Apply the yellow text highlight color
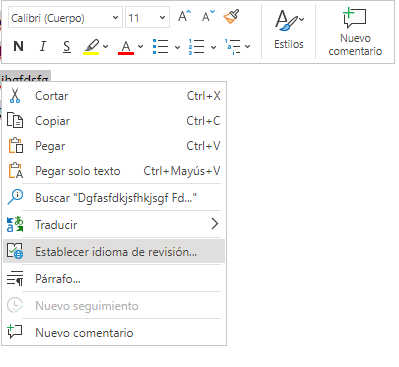 pos(91,47)
